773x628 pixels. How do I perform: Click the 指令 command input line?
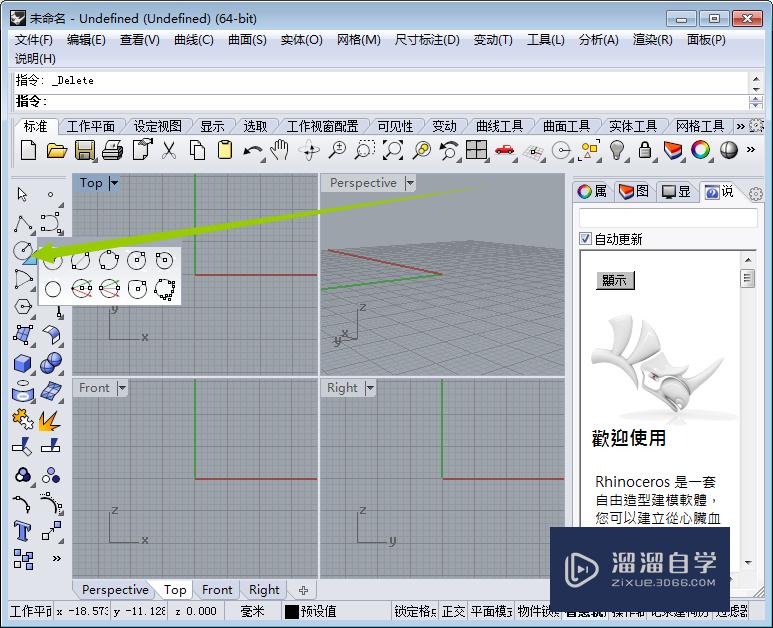click(381, 102)
